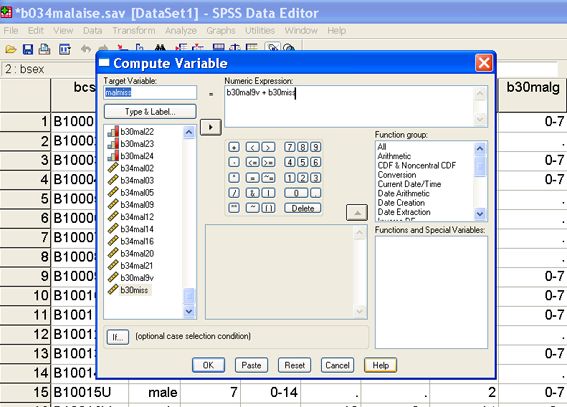The image size is (567, 407).
Task: Click the keypad digit 5
Action: [x=303, y=162]
